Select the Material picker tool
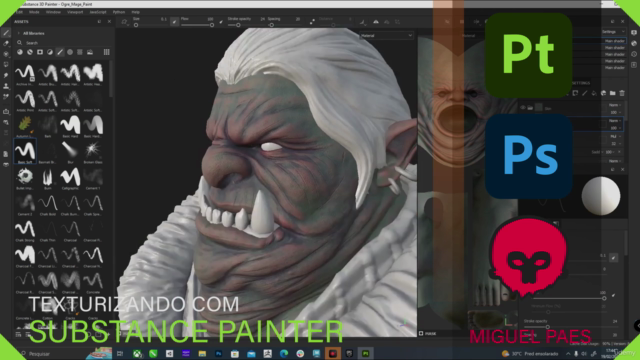The image size is (640, 360). click(6, 97)
